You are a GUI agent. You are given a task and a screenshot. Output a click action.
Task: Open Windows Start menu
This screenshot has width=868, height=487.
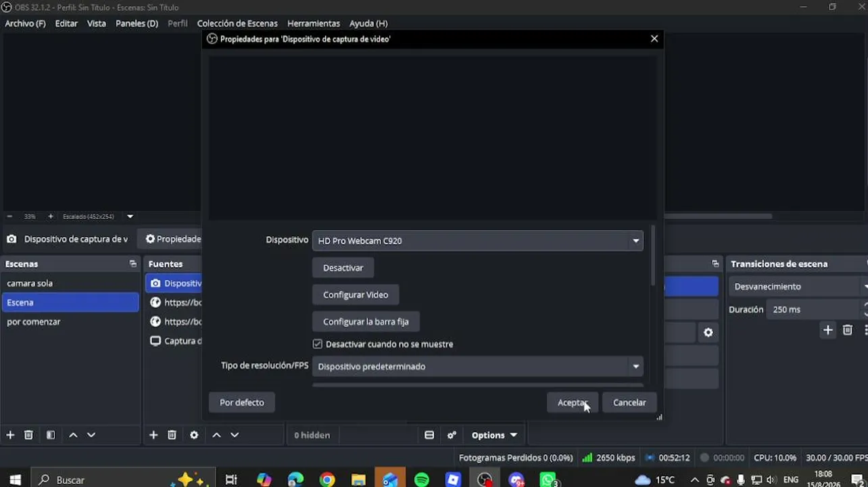(15, 480)
